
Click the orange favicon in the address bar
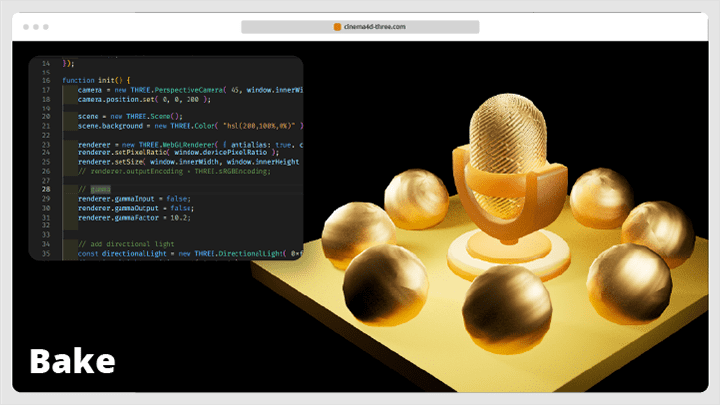click(x=337, y=27)
